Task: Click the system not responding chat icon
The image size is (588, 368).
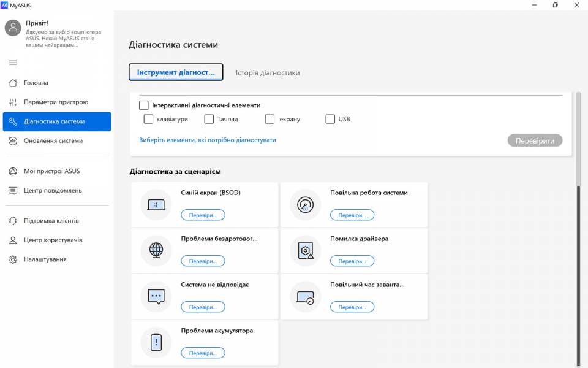Action: coord(156,297)
